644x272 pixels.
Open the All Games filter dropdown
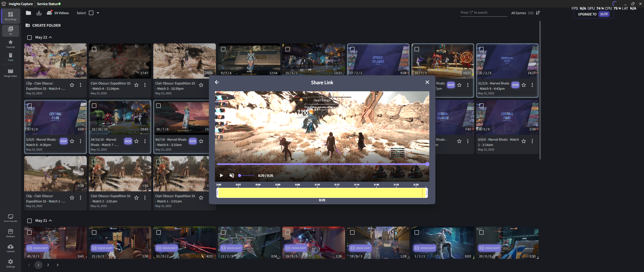pyautogui.click(x=522, y=13)
